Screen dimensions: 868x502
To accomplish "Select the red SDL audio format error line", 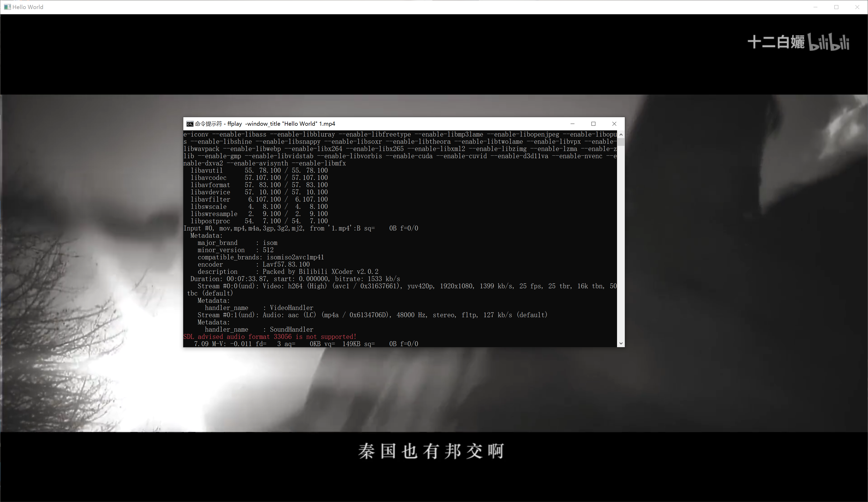I will pos(270,336).
